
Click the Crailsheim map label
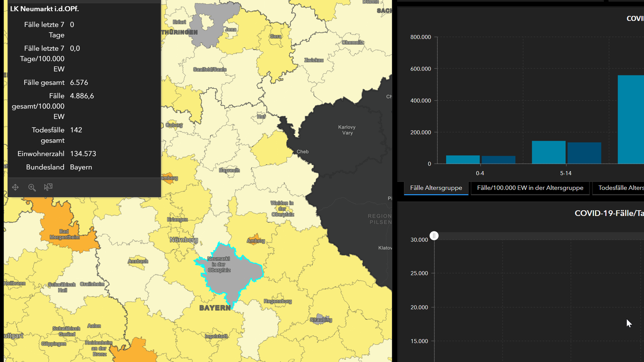[92, 284]
